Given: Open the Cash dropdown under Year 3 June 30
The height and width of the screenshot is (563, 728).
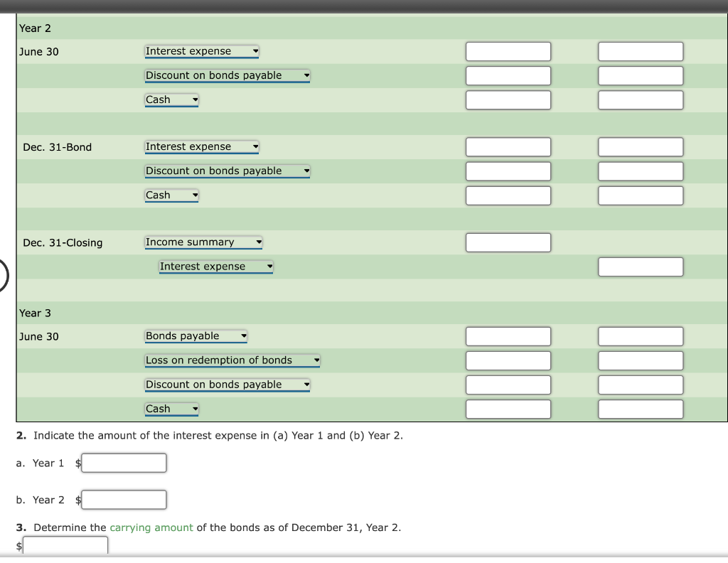Looking at the screenshot, I should 171,408.
